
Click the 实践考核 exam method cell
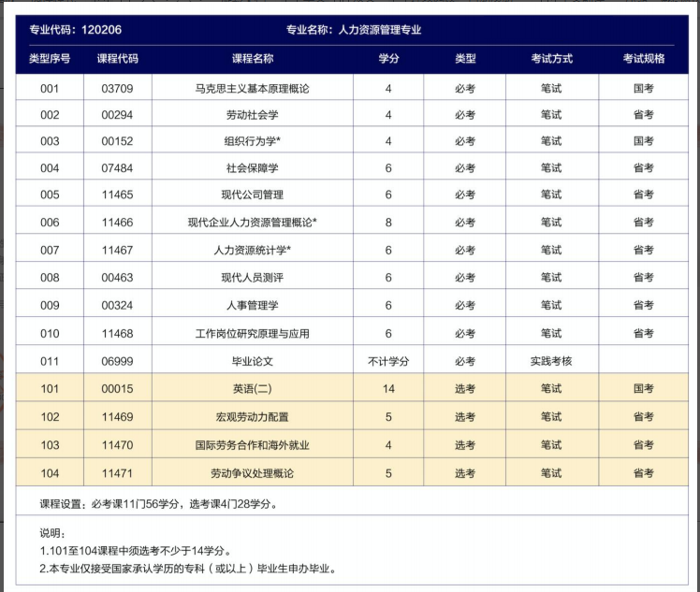tap(551, 361)
